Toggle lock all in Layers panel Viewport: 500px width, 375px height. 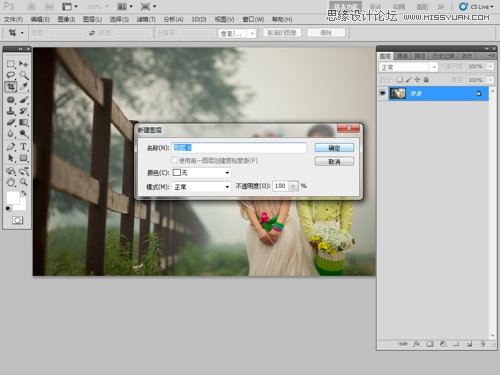coord(426,80)
